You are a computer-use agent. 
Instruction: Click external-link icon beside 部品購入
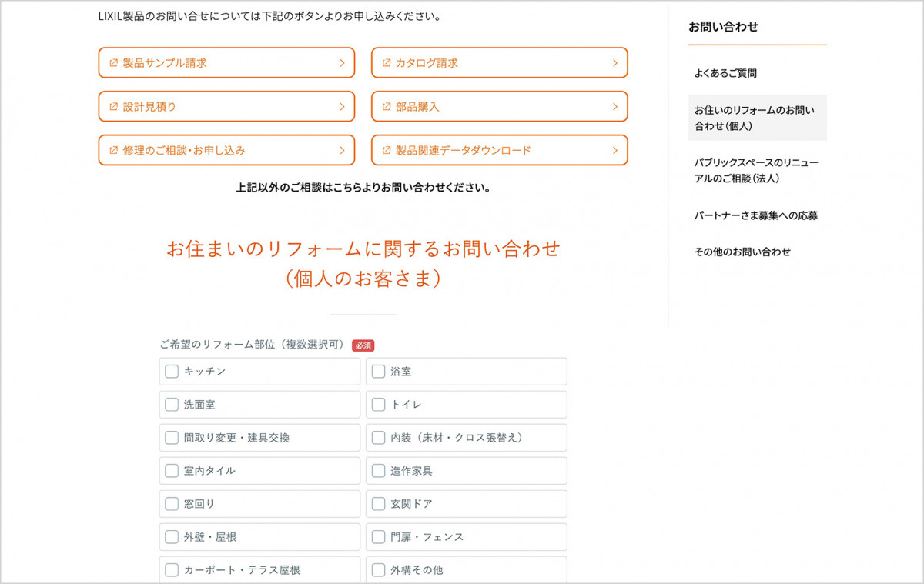click(387, 107)
